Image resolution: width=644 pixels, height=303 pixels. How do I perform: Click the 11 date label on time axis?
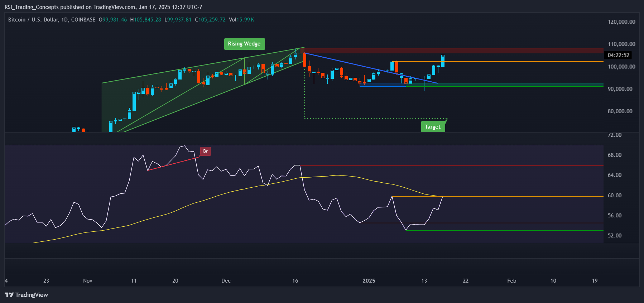[x=134, y=281]
